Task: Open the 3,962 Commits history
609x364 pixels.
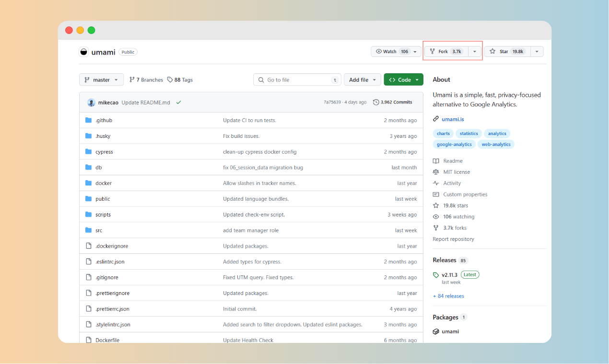Action: coord(392,102)
